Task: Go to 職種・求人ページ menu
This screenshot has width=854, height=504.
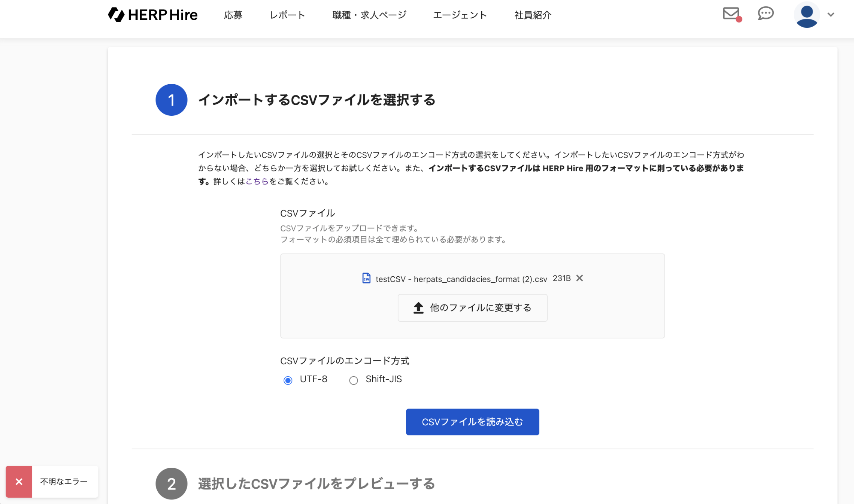Action: [369, 15]
